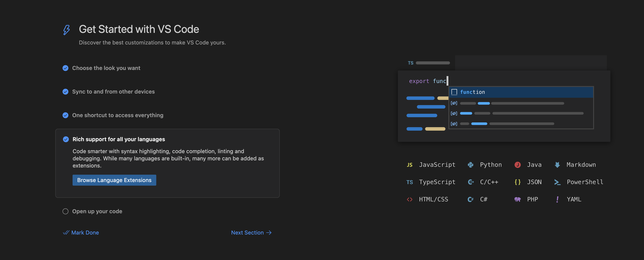The width and height of the screenshot is (644, 260).
Task: Click the Python logo icon
Action: [470, 165]
